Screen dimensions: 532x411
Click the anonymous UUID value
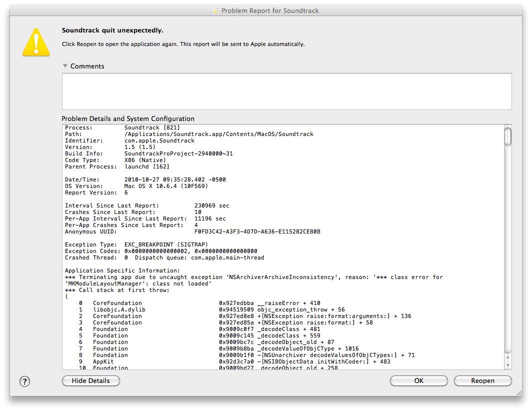pos(257,231)
